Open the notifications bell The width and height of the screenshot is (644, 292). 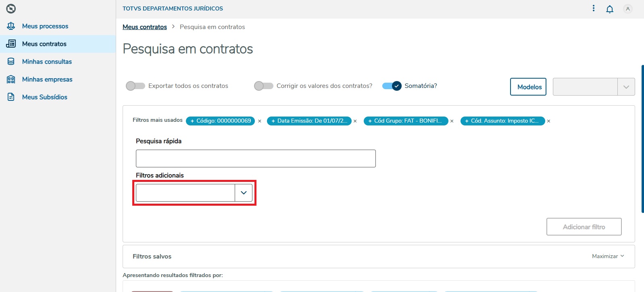pos(610,9)
